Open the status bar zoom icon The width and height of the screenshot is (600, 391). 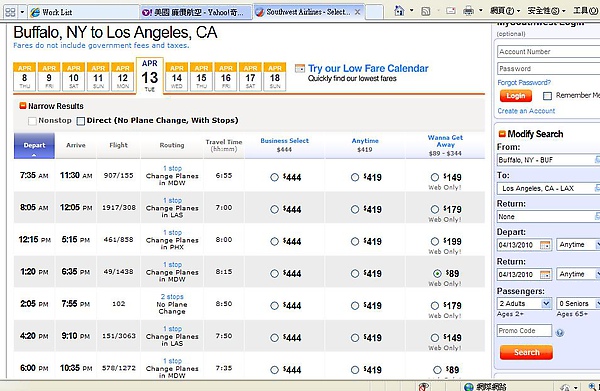click(593, 387)
